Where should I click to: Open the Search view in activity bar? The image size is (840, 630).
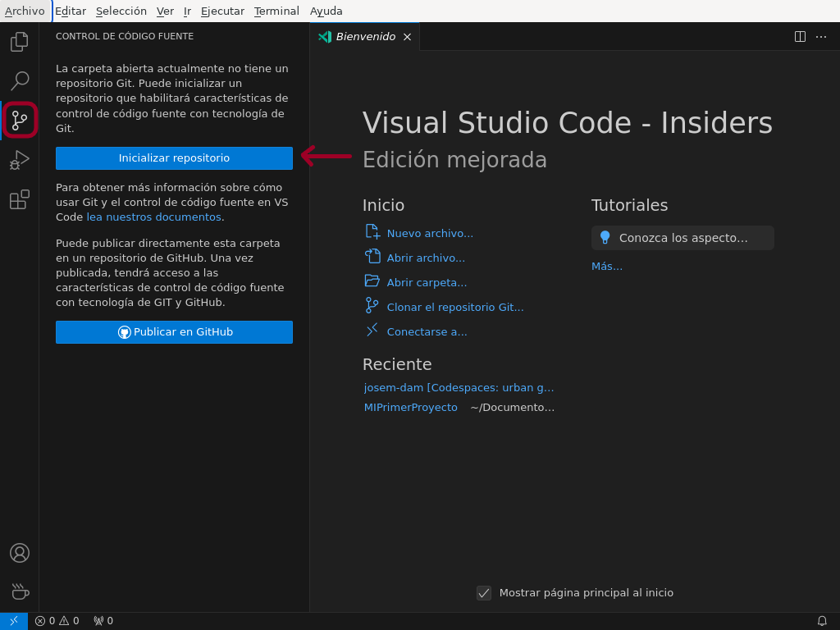click(x=20, y=81)
